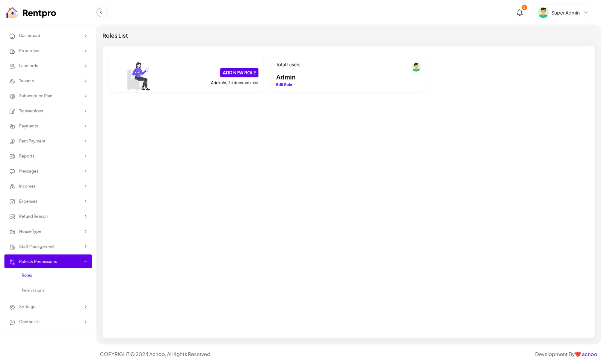601x364 pixels.
Task: Select the Roles submenu item
Action: coord(27,275)
